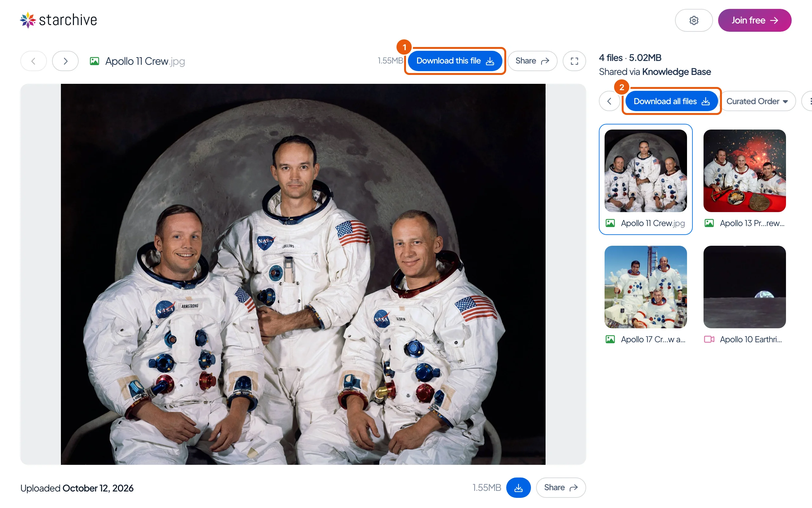Click image icon beside Apollo 13 Pr...rew...
Viewport: 812px width, 508px height.
(x=709, y=223)
